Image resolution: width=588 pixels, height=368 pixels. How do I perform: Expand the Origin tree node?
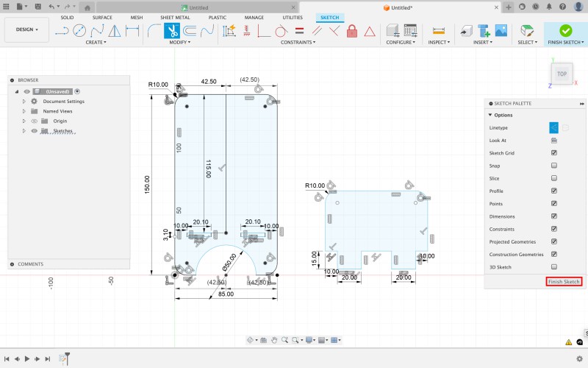(x=24, y=121)
